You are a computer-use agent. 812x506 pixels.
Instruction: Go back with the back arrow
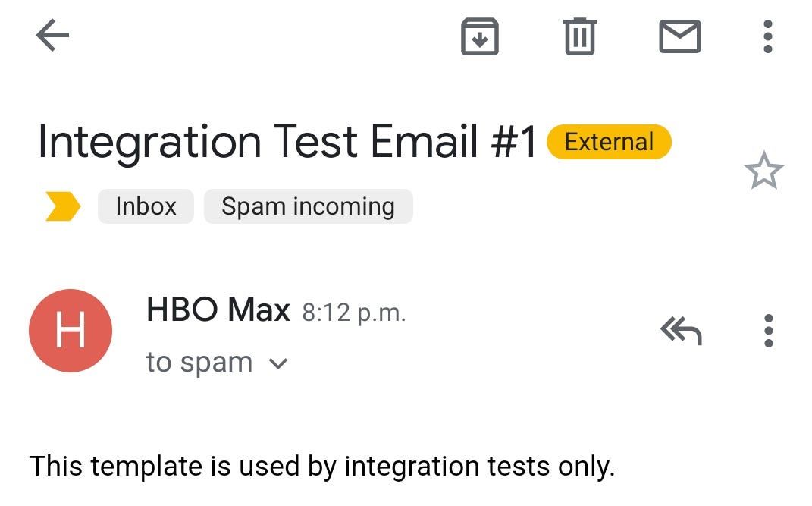(52, 35)
